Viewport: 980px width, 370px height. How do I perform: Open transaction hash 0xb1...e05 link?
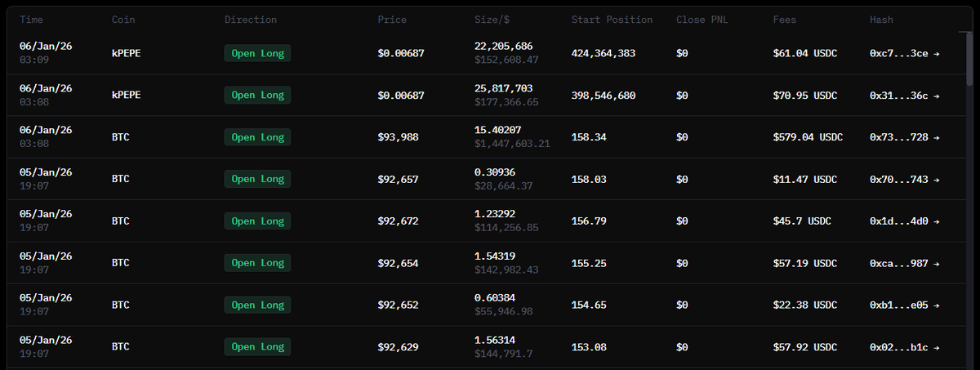pyautogui.click(x=904, y=305)
